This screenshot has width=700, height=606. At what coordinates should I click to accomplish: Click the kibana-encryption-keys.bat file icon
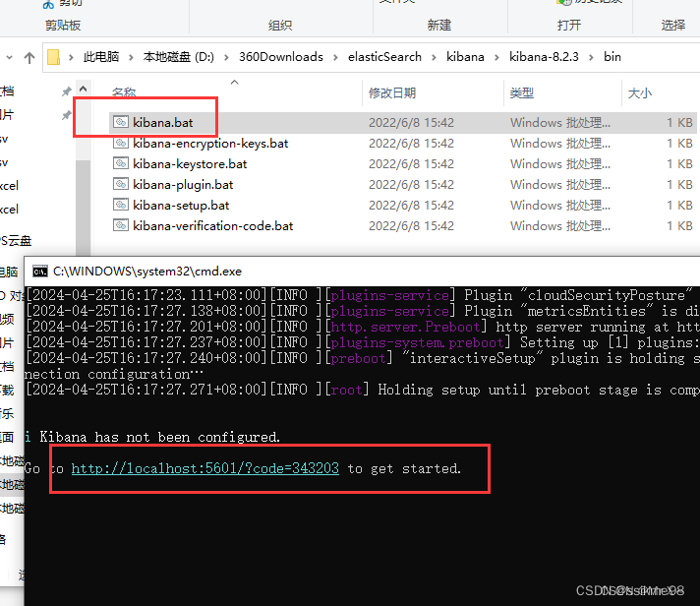121,143
